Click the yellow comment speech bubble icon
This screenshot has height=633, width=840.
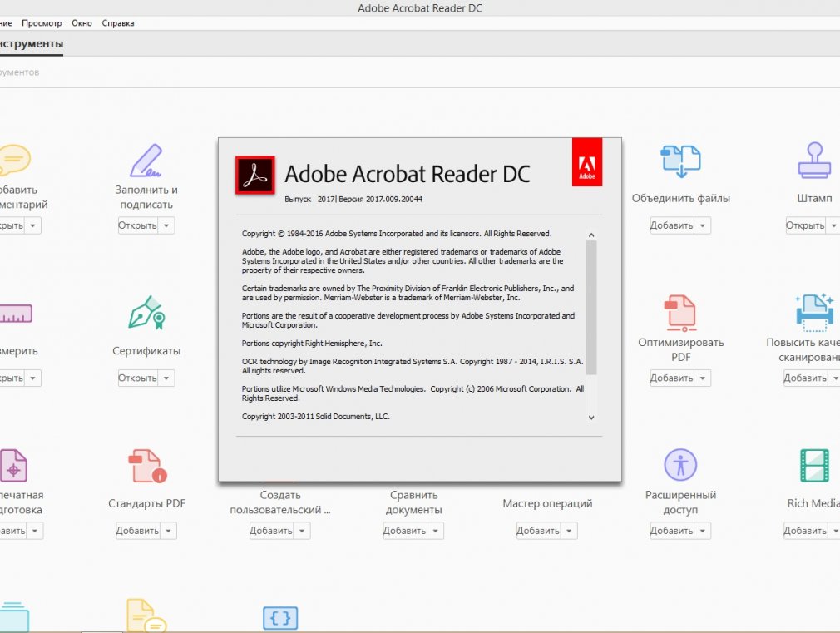pos(14,160)
